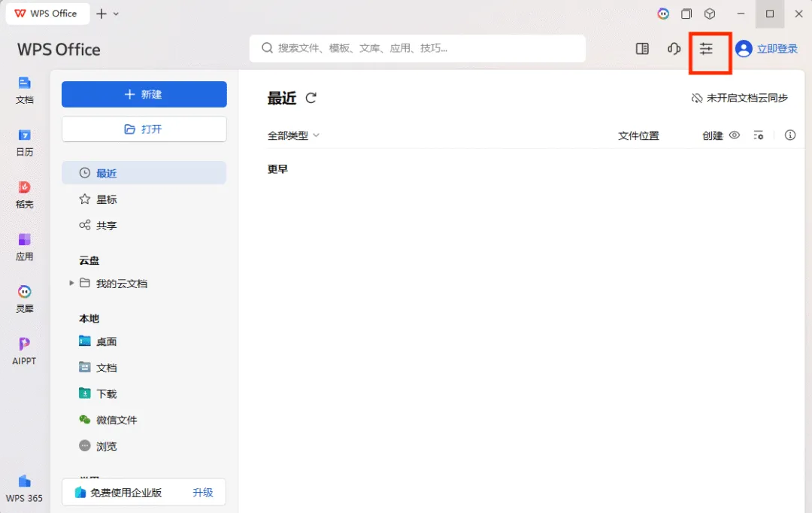
Task: Close the WPS Office window
Action: pos(798,14)
